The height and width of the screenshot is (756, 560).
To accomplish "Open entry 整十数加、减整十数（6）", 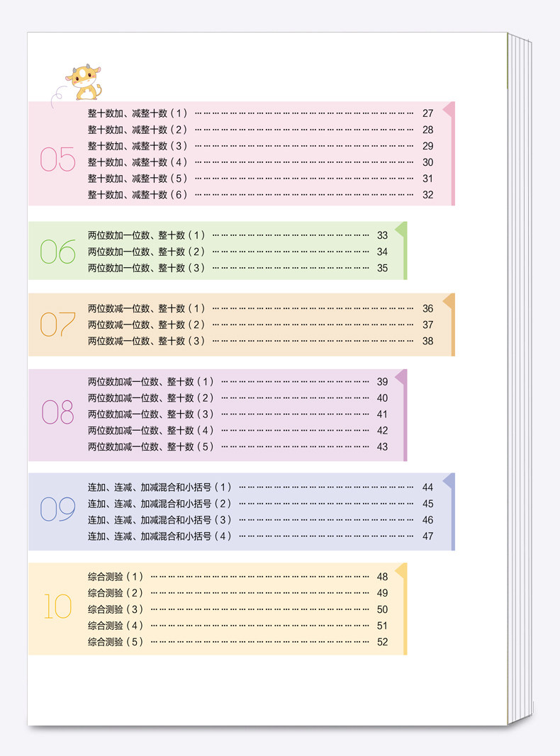I will click(x=138, y=194).
